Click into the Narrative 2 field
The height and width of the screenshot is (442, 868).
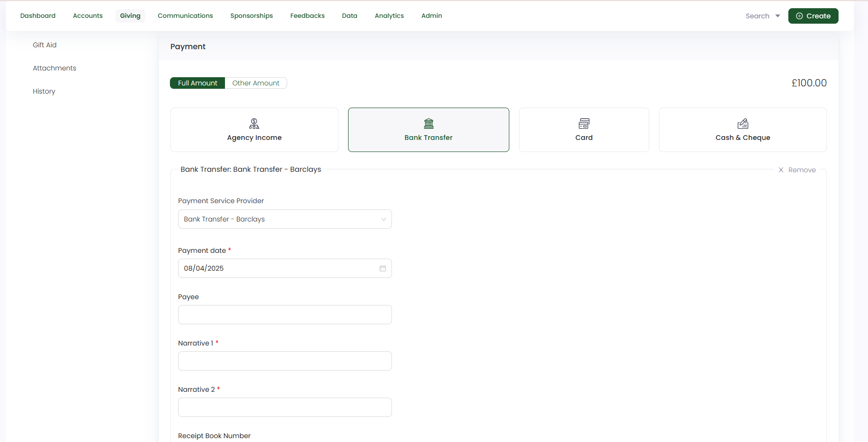coord(285,407)
